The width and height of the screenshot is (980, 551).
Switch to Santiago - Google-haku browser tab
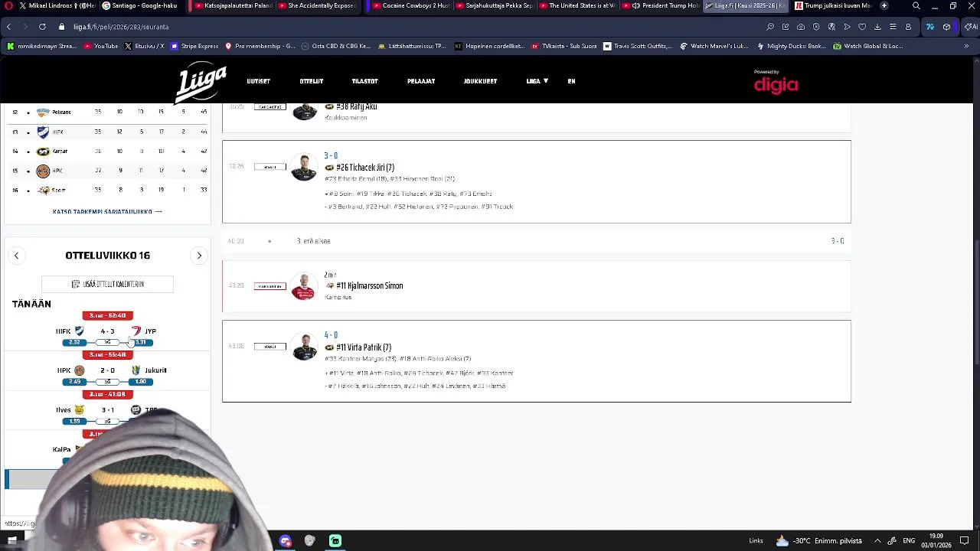[139, 5]
